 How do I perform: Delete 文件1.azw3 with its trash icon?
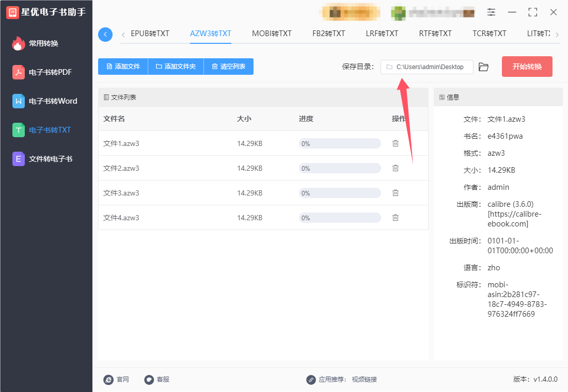395,143
